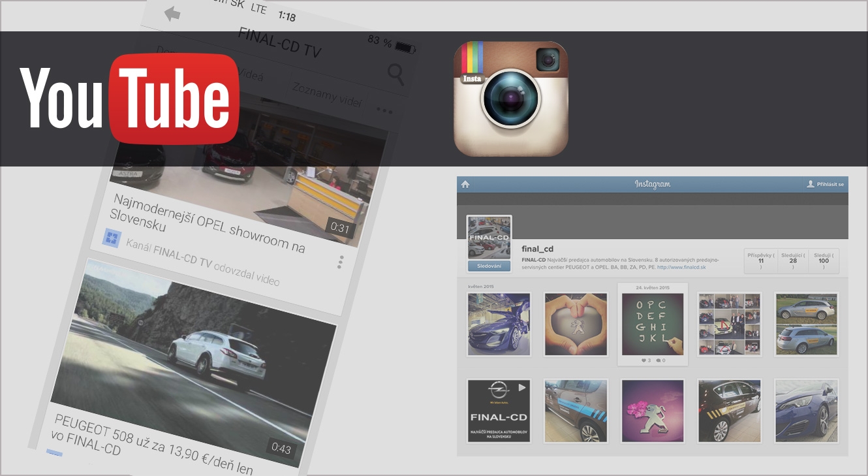The width and height of the screenshot is (868, 476).
Task: Switch to the Zoznamy videí tab
Action: 328,96
